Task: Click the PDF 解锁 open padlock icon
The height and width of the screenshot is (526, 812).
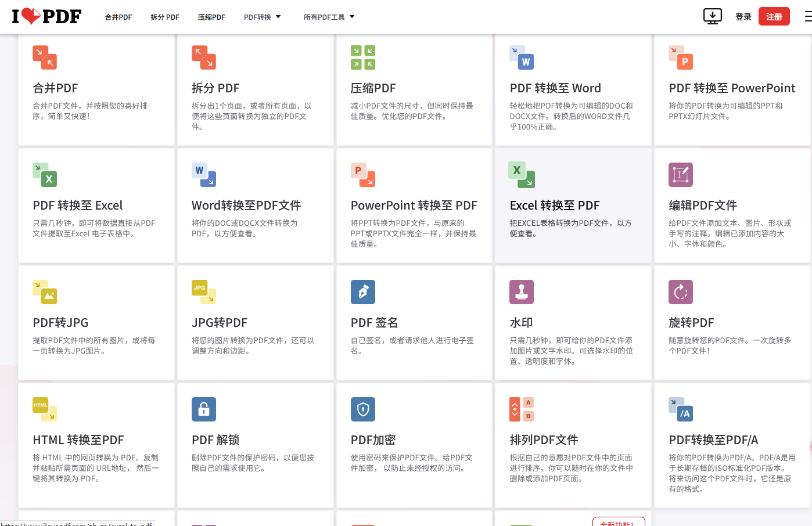Action: [x=204, y=409]
